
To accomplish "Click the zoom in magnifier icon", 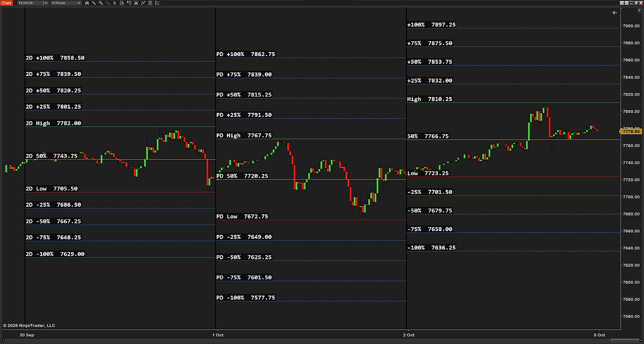I will [101, 3].
